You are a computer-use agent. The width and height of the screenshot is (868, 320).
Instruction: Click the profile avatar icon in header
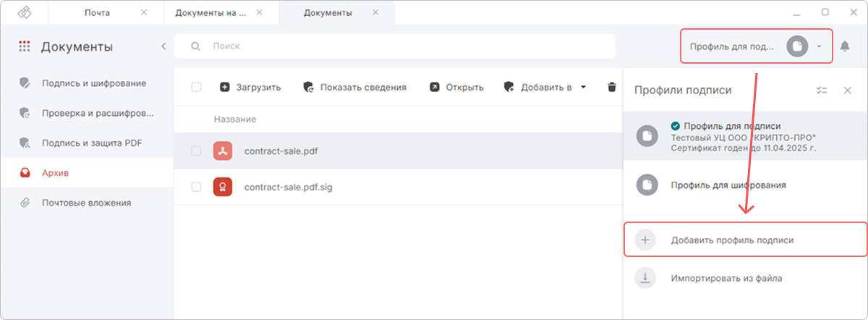pos(796,46)
